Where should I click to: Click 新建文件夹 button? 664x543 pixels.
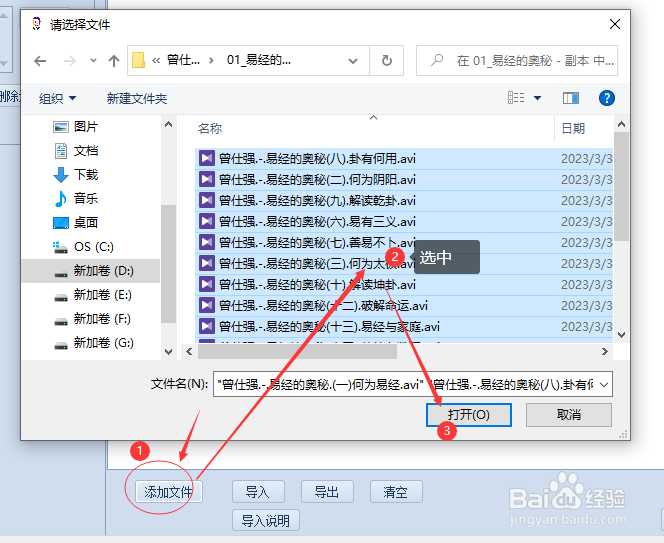point(137,99)
